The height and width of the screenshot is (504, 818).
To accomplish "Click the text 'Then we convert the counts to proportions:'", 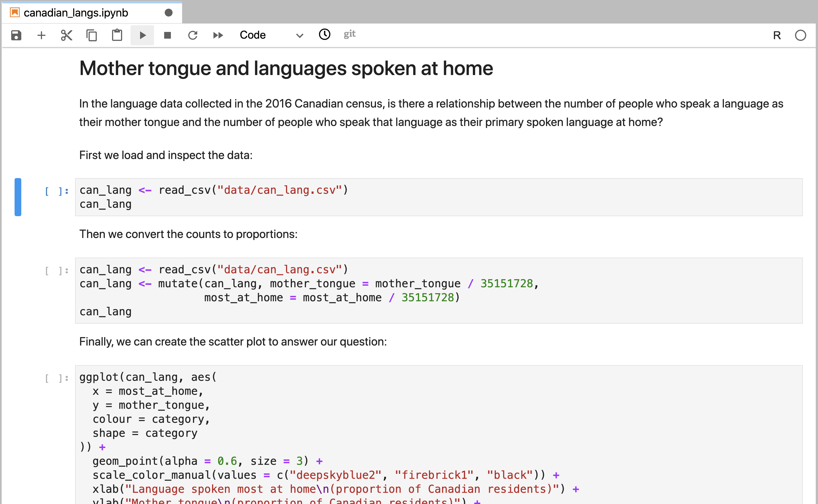I will point(189,234).
